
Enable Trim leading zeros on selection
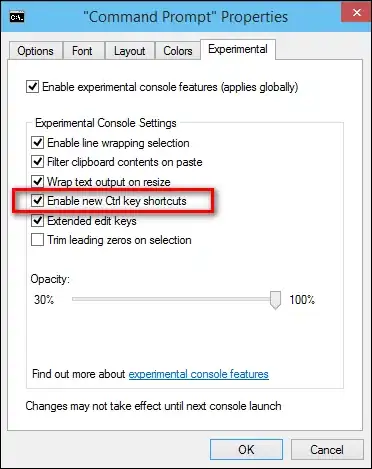pos(37,240)
